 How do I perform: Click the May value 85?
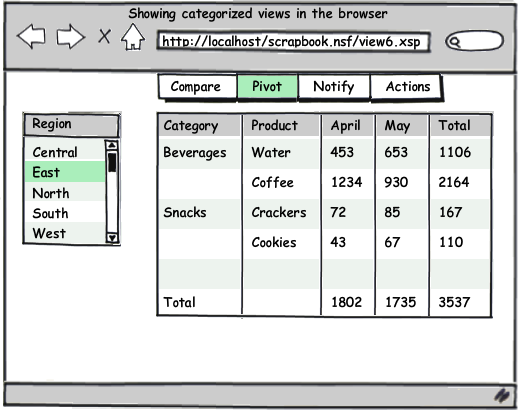(x=401, y=213)
